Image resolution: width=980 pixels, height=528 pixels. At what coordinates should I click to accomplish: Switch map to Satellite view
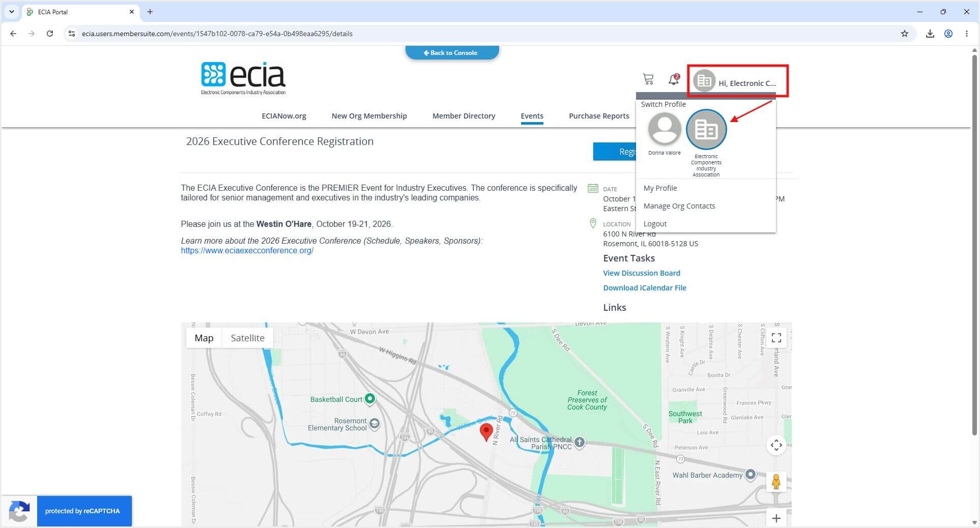tap(247, 338)
